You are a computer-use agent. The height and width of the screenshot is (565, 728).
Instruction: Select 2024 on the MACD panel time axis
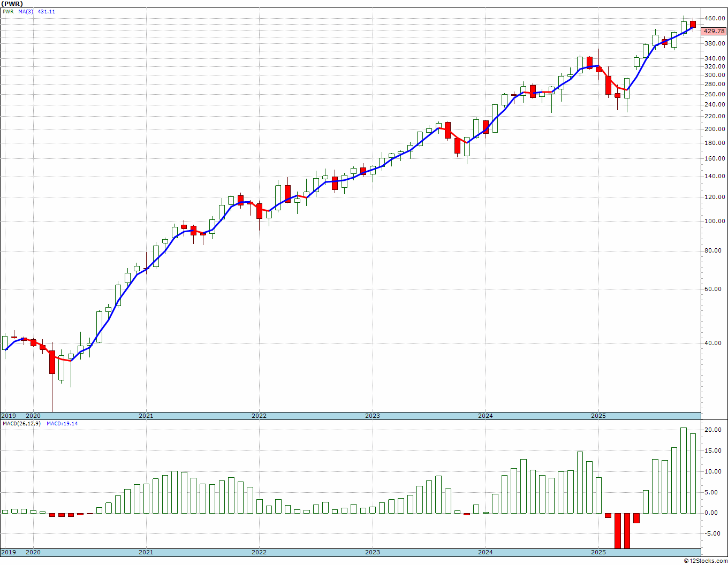point(486,552)
